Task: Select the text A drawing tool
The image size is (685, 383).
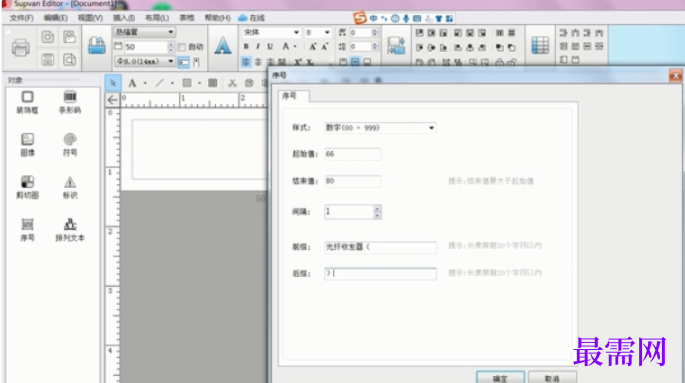Action: click(x=132, y=83)
